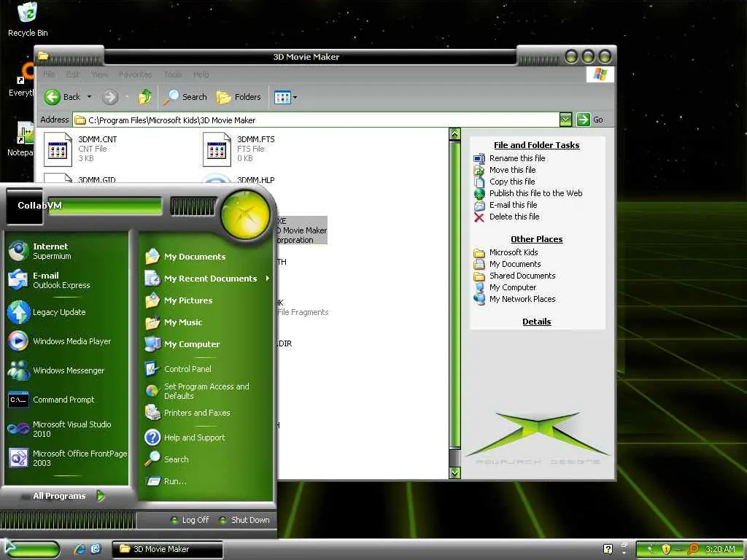Select the 3DMM.FTS file
This screenshot has height=560, width=747.
tap(239, 149)
